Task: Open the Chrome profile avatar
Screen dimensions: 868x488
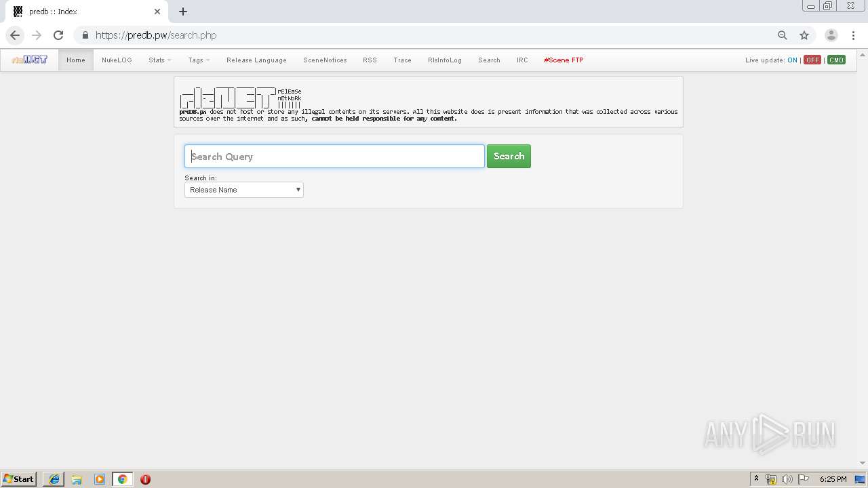Action: click(831, 35)
